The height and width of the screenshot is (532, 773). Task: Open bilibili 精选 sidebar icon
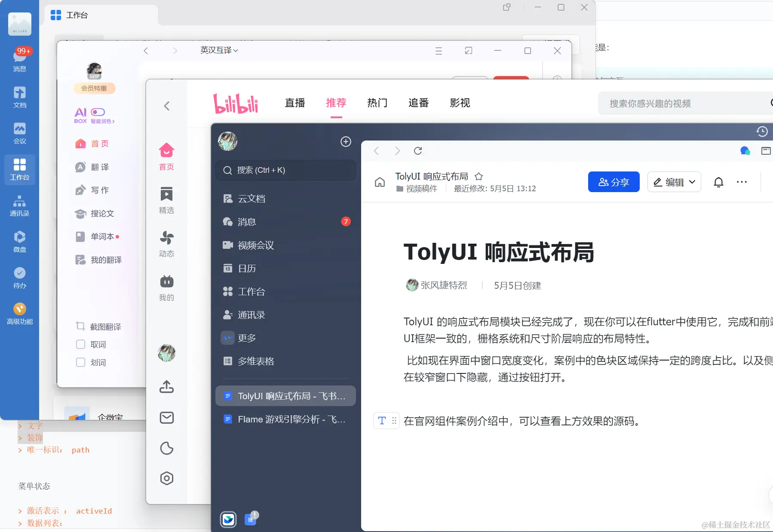click(x=167, y=200)
